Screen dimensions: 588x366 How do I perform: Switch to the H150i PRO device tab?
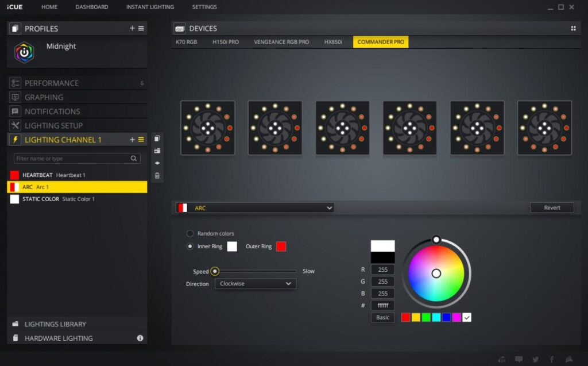(225, 42)
